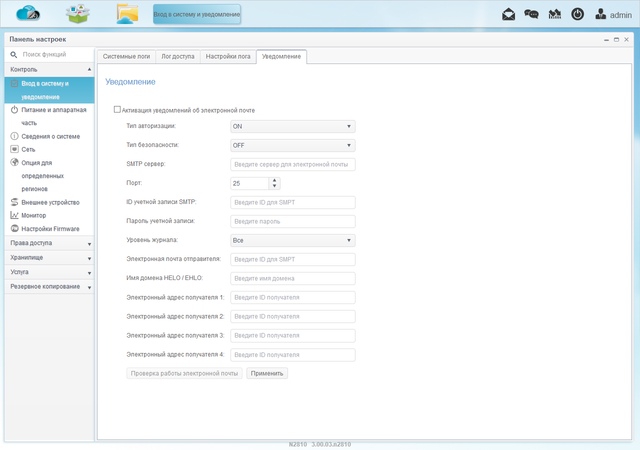Click the power button icon in top bar

pos(577,15)
